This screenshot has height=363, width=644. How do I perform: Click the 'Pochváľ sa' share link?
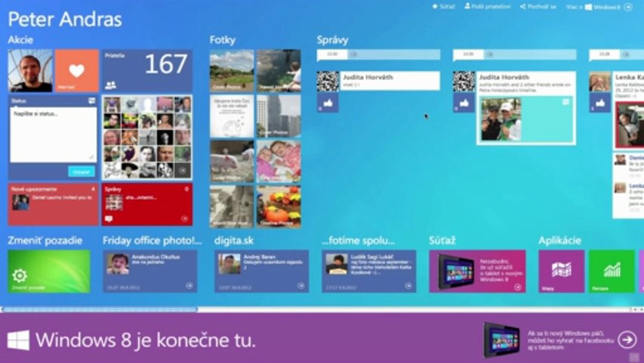[538, 7]
